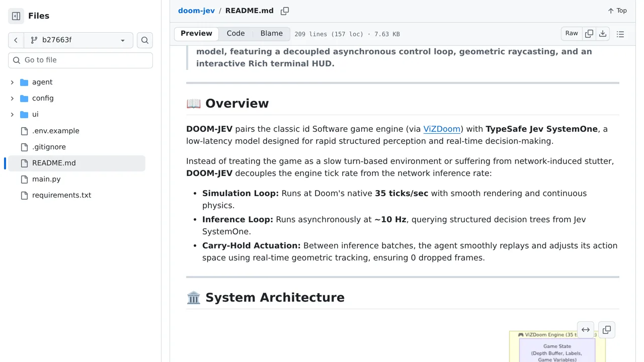View the Raw file
This screenshot has width=644, height=362.
tap(572, 34)
